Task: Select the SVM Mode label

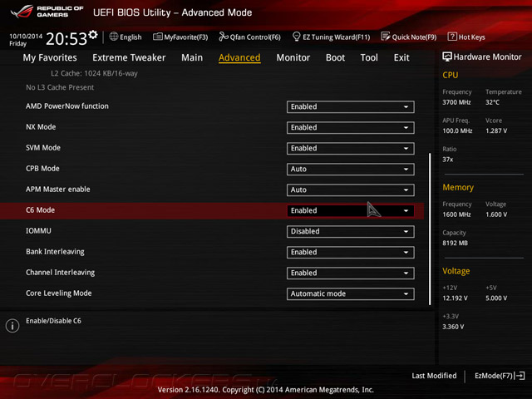Action: [43, 148]
